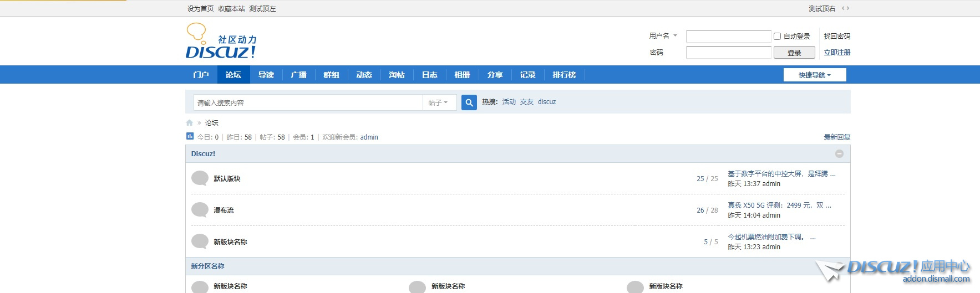Click the 收藏本站 link
This screenshot has width=980, height=293.
coord(231,9)
